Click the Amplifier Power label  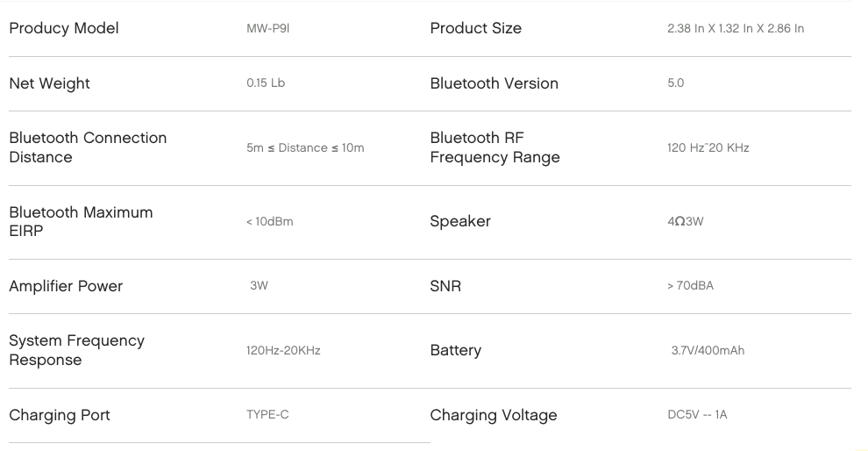66,286
